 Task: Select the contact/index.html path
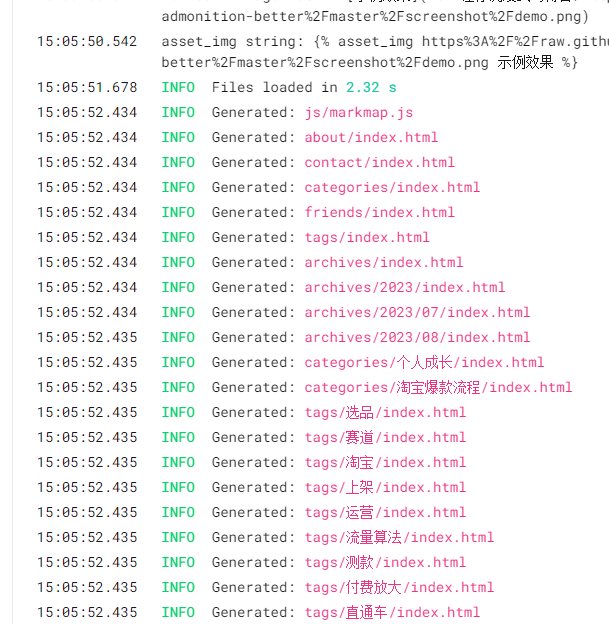click(x=379, y=162)
